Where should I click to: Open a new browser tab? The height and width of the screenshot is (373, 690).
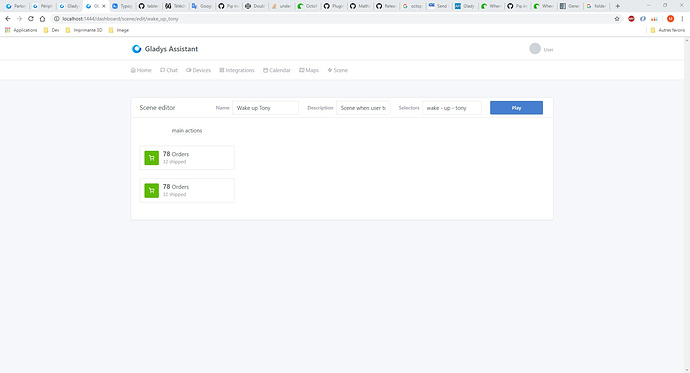click(x=617, y=6)
